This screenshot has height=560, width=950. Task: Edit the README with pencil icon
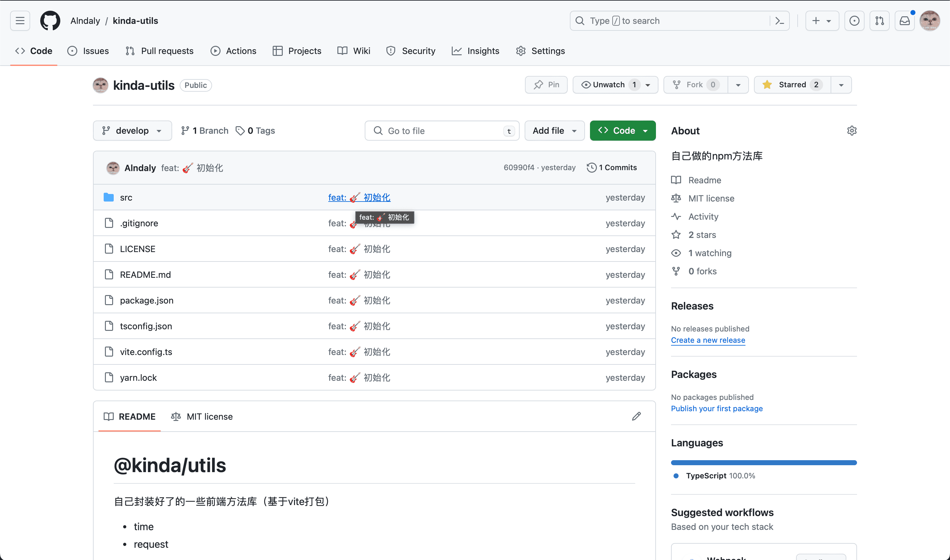pos(636,416)
